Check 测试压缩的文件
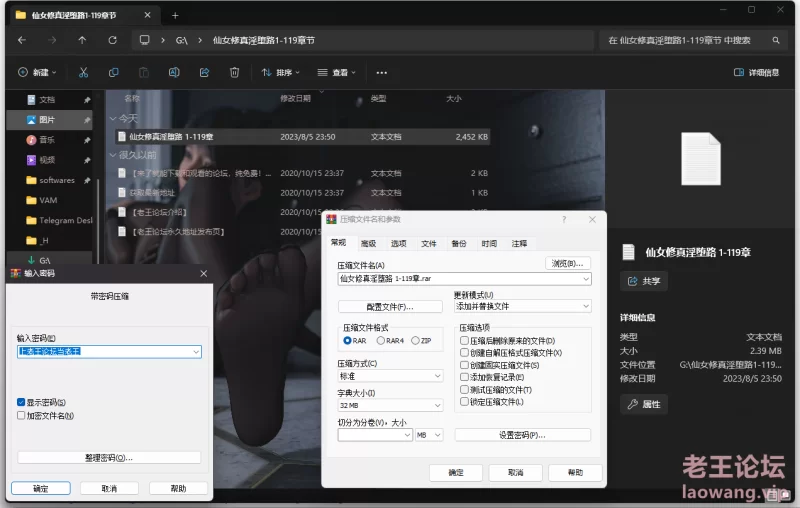The image size is (800, 508). pyautogui.click(x=464, y=389)
